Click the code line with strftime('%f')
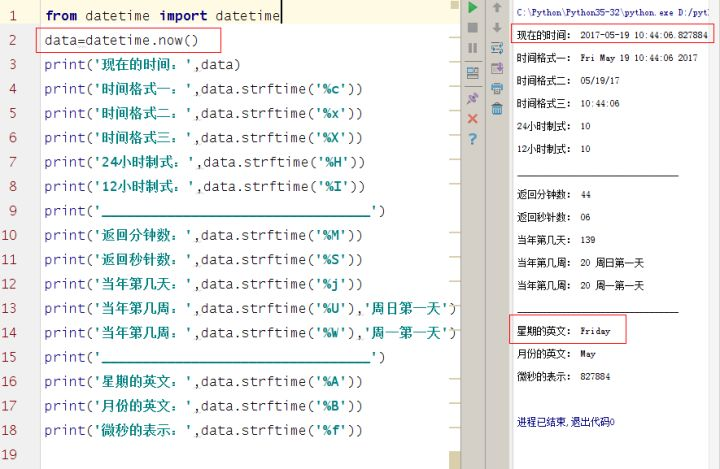Viewport: 720px width, 469px height. click(x=203, y=430)
